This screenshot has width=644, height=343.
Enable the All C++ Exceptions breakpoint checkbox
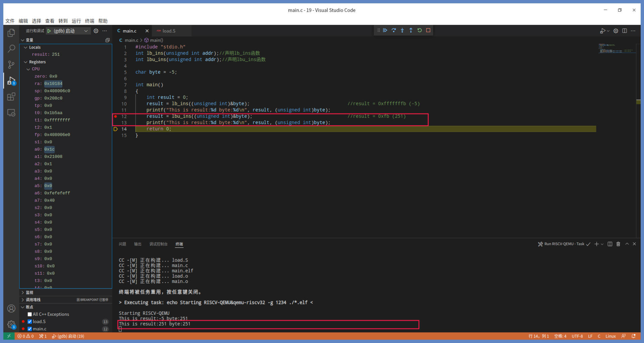click(30, 314)
